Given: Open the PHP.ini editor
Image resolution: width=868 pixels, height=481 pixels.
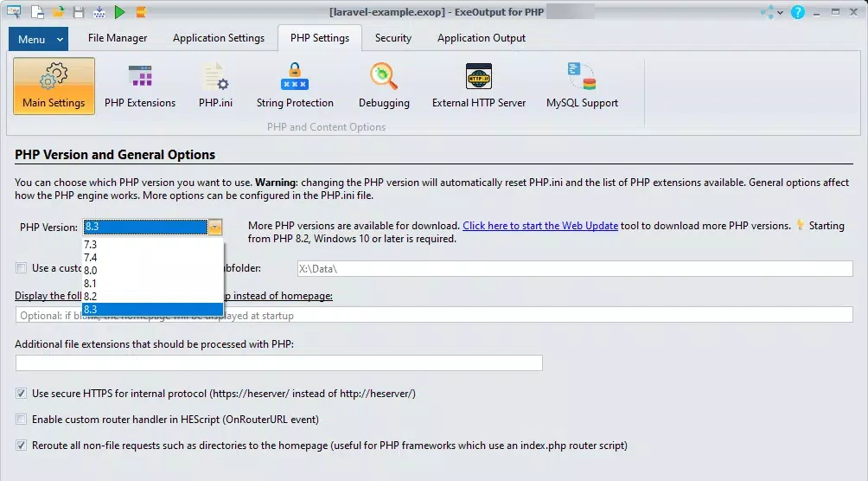Looking at the screenshot, I should tap(215, 86).
